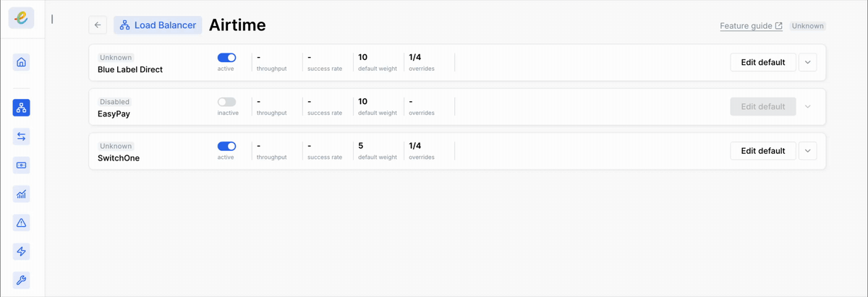The width and height of the screenshot is (868, 297).
Task: Expand the EasyPay row chevron
Action: pos(808,106)
